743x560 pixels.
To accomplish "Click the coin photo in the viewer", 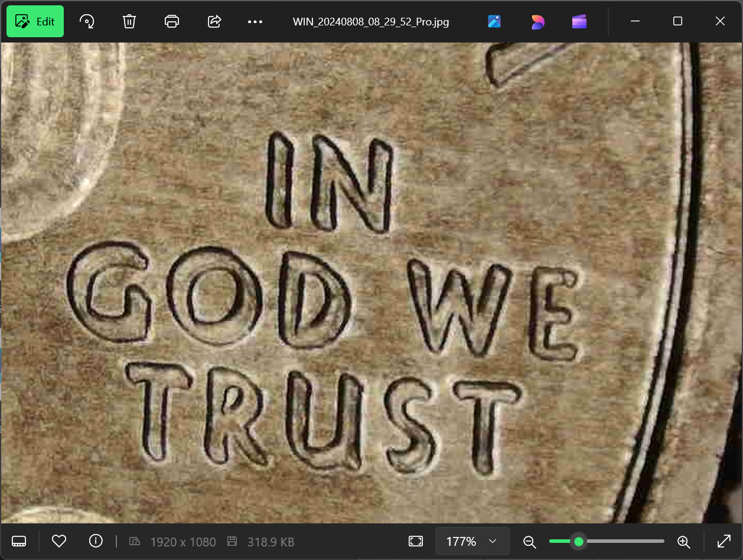I will click(x=371, y=283).
